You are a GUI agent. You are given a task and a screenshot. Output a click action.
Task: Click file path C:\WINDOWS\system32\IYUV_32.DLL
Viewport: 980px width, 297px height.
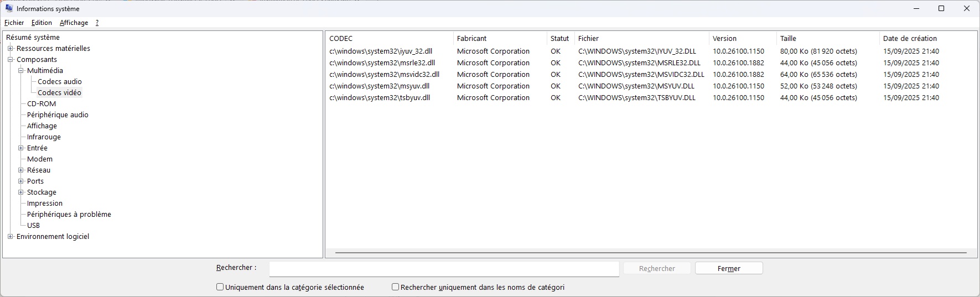click(637, 51)
